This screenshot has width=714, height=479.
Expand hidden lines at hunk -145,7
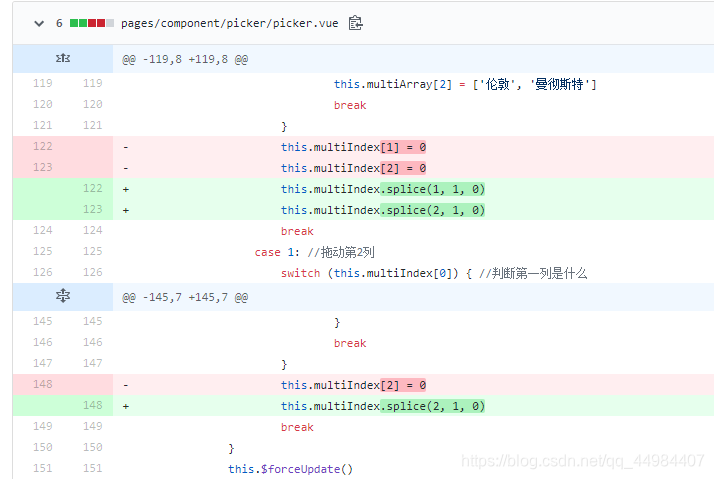coord(63,296)
